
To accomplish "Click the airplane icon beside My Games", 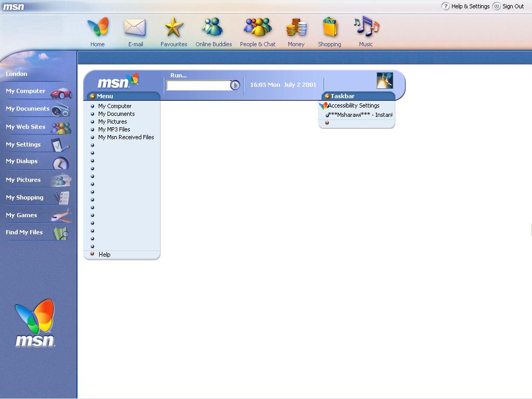I will point(61,216).
